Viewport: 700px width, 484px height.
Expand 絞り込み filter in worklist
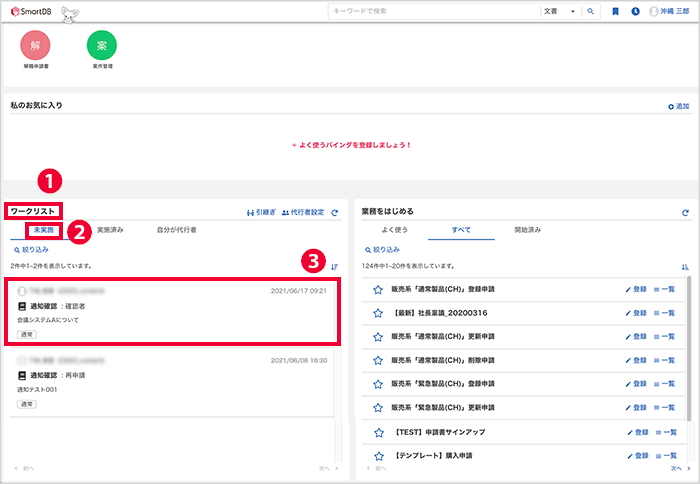pos(31,250)
